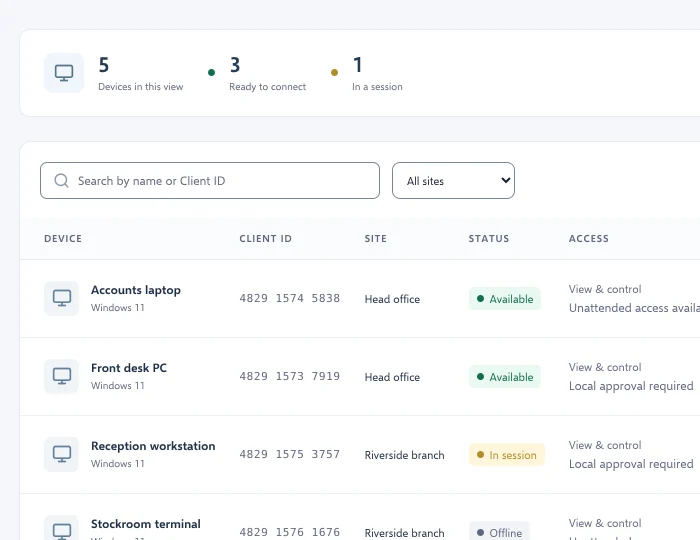Click the Front desk PC device icon

click(62, 376)
